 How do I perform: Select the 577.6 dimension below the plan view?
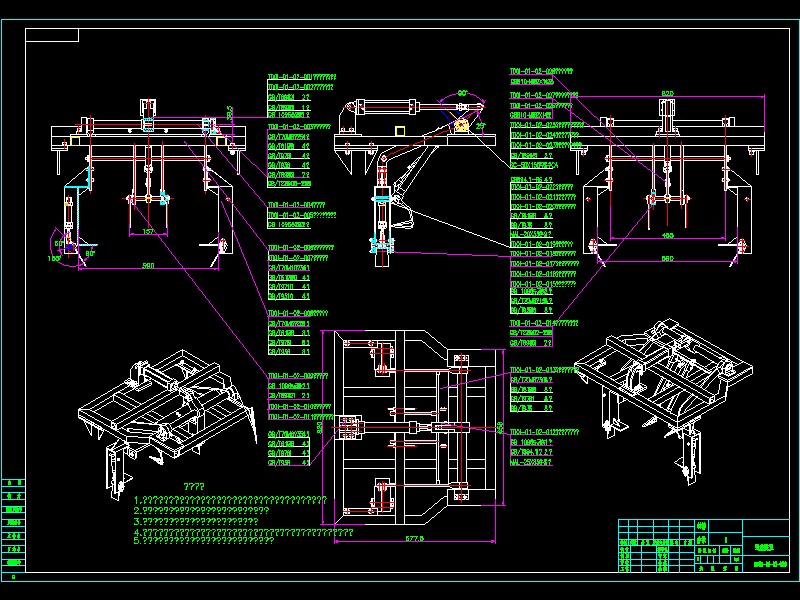[x=414, y=538]
